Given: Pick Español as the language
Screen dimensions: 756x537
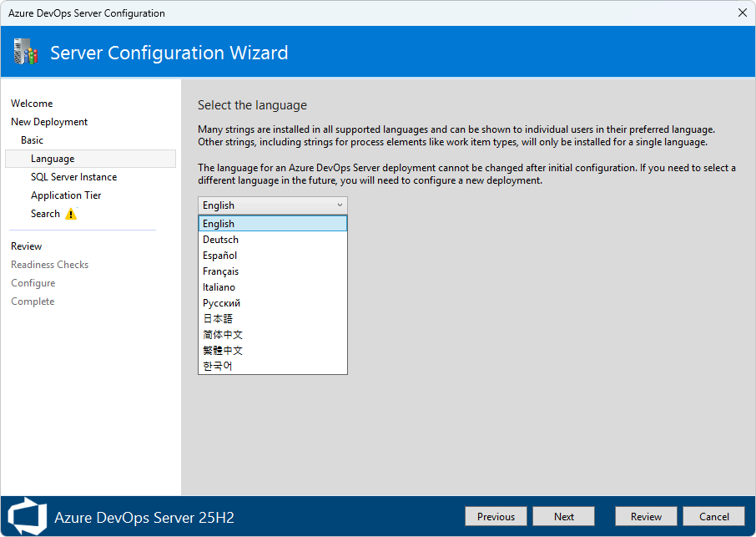Looking at the screenshot, I should point(272,256).
